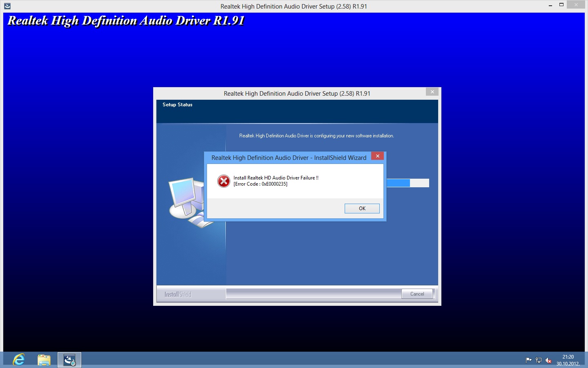Click the Cancel button in Setup Status
Screen dimensions: 588x368
(x=417, y=294)
